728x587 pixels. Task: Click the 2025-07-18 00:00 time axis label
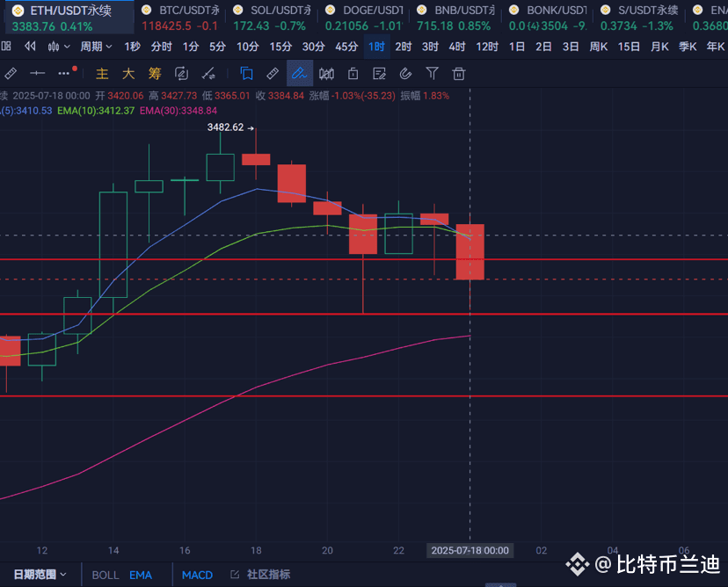[x=470, y=550]
